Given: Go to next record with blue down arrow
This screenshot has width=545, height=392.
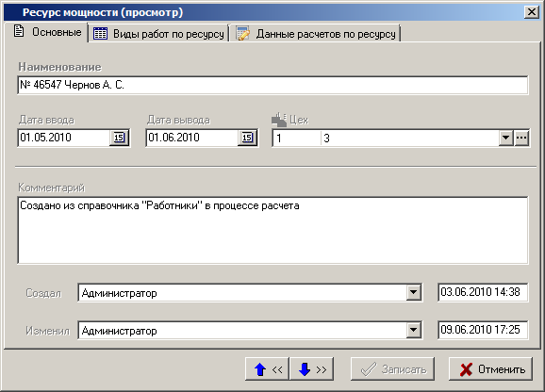Looking at the screenshot, I should pos(311,369).
